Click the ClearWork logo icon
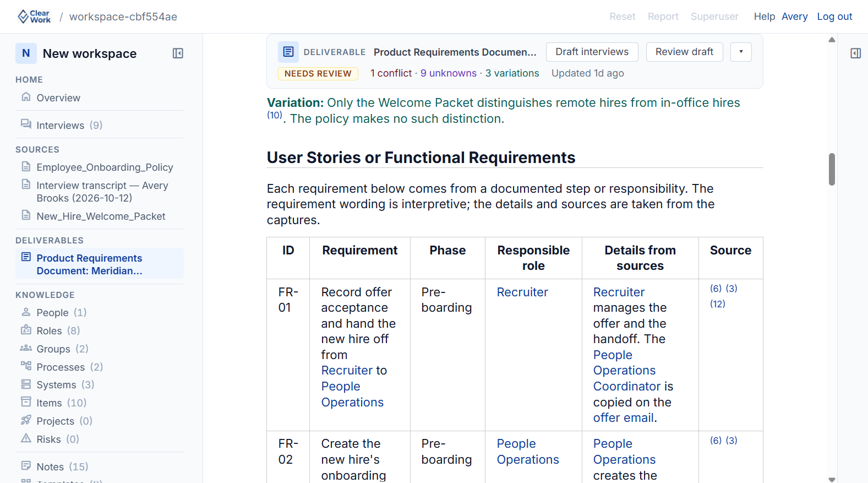Viewport: 868px width, 483px height. pos(34,17)
